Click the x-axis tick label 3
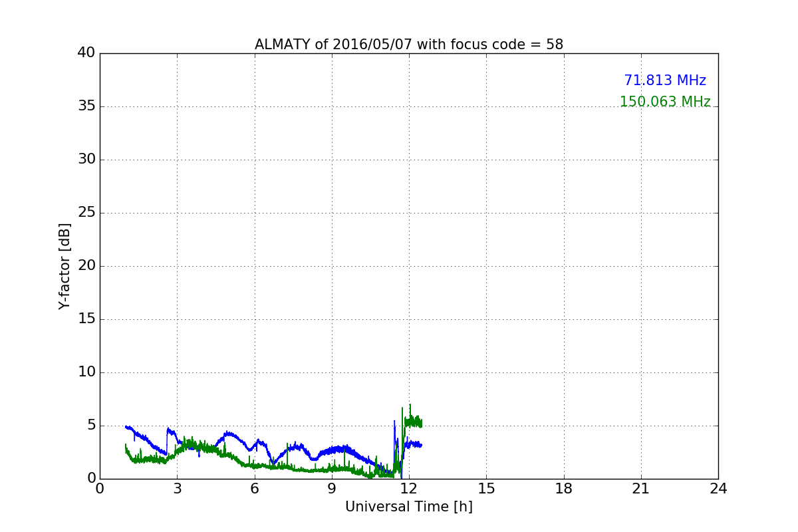Image resolution: width=798 pixels, height=532 pixels. pos(177,489)
